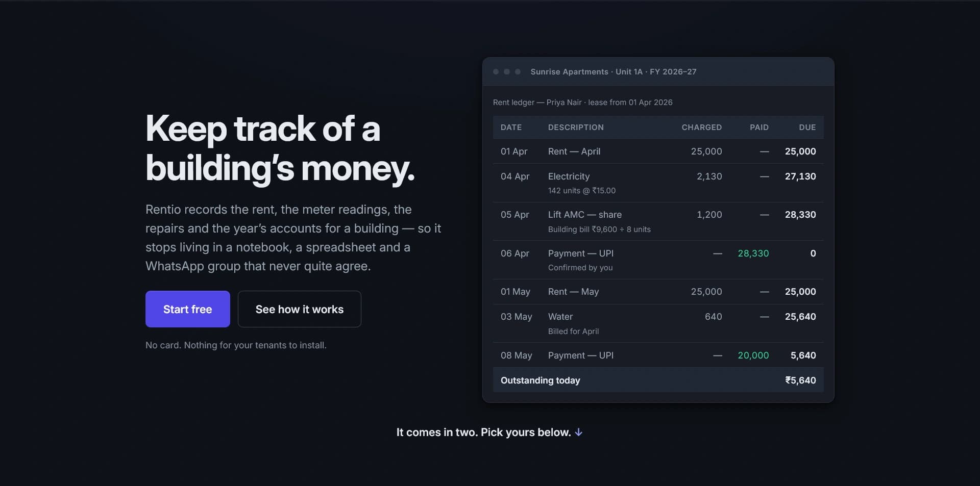This screenshot has width=980, height=486.
Task: Click 'Lift AMC — share' description
Action: point(585,215)
